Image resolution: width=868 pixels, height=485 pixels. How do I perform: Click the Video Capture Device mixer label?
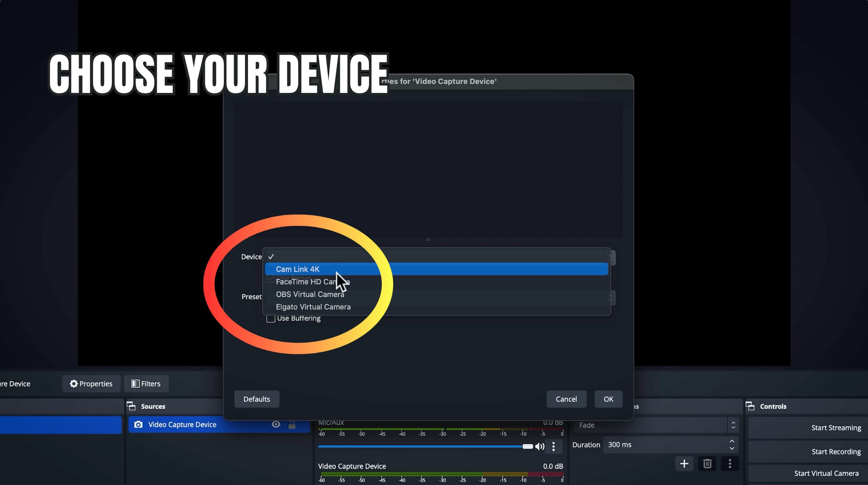click(352, 466)
